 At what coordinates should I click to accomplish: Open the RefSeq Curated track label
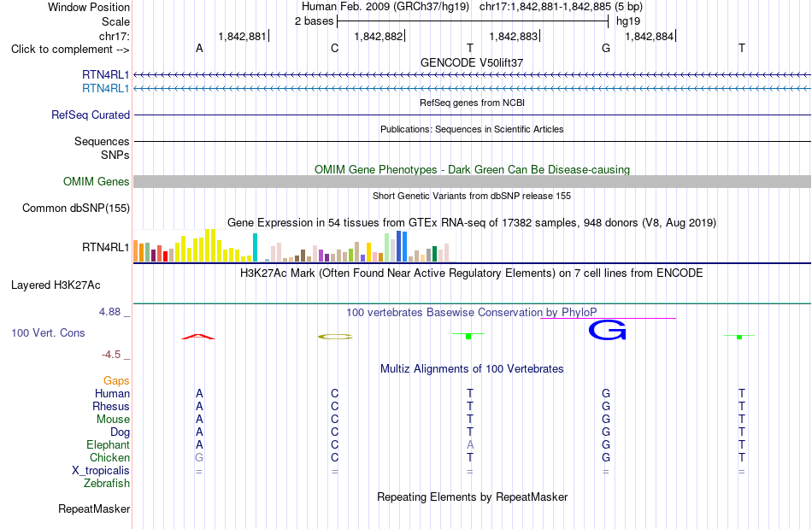[x=91, y=115]
